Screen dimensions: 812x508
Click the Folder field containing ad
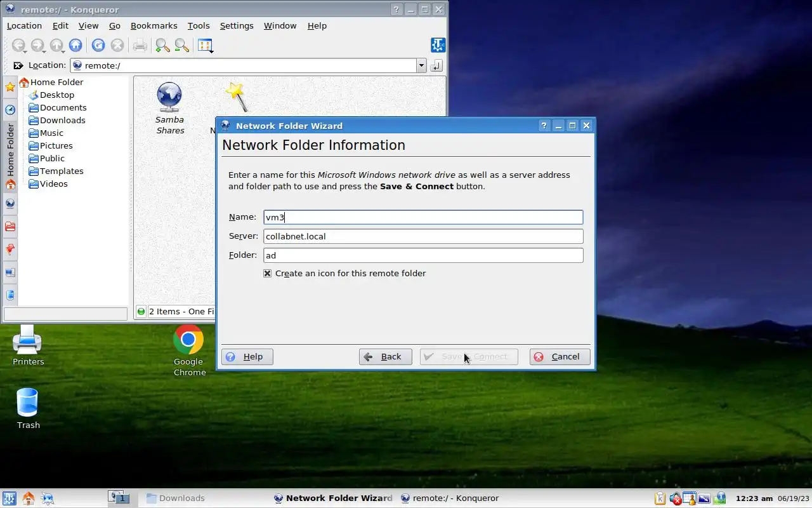[423, 255]
